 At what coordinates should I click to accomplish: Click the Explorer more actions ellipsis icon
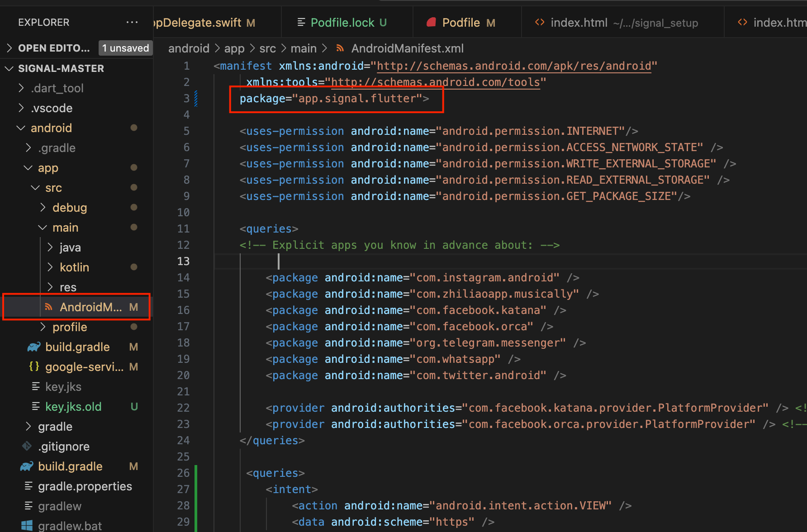(132, 22)
